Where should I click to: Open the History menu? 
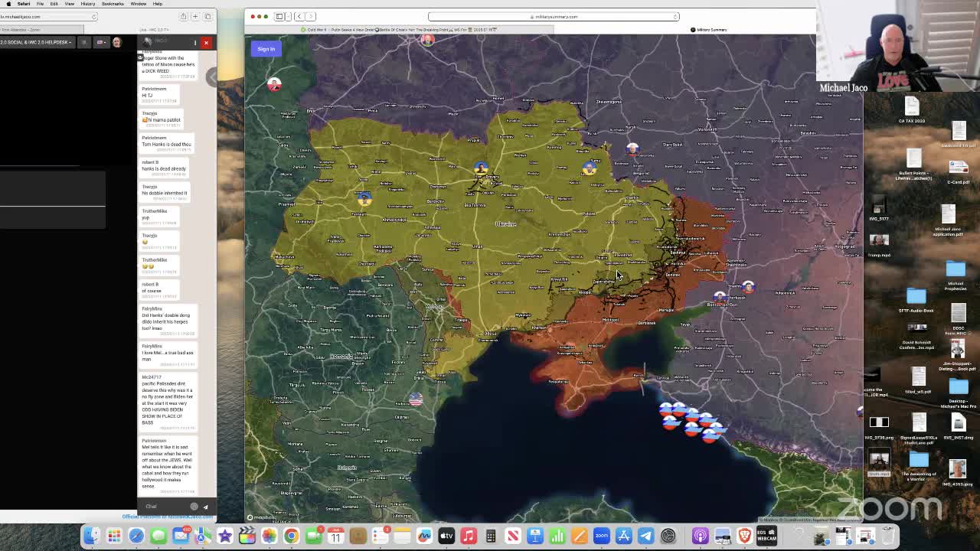pyautogui.click(x=87, y=4)
